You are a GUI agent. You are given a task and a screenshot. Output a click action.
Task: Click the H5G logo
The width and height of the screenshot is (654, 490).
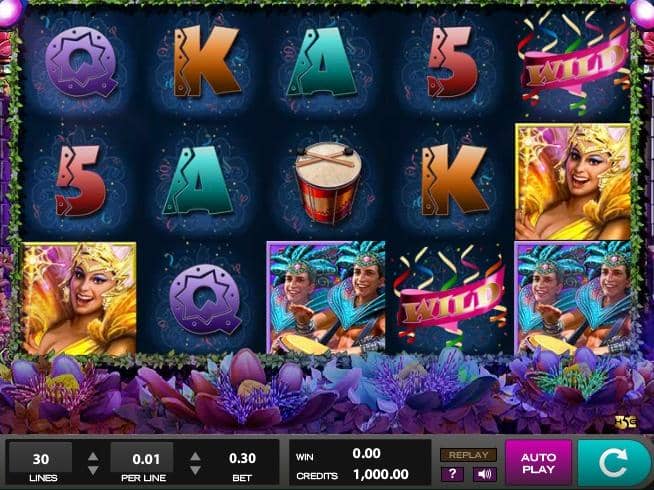pyautogui.click(x=625, y=422)
